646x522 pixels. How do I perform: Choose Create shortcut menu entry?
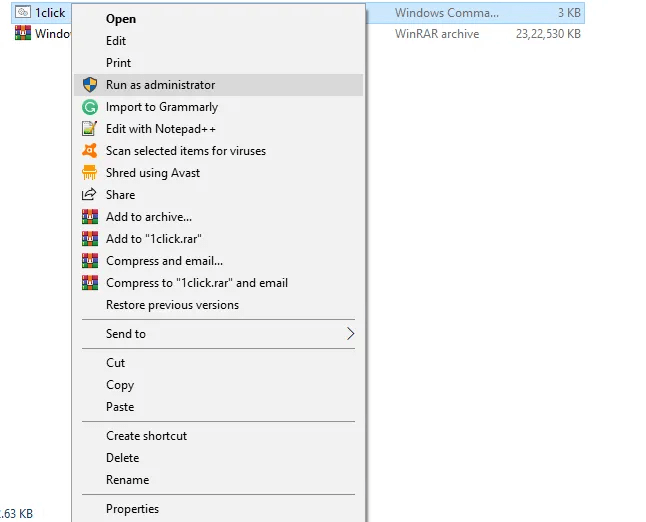[x=146, y=436]
